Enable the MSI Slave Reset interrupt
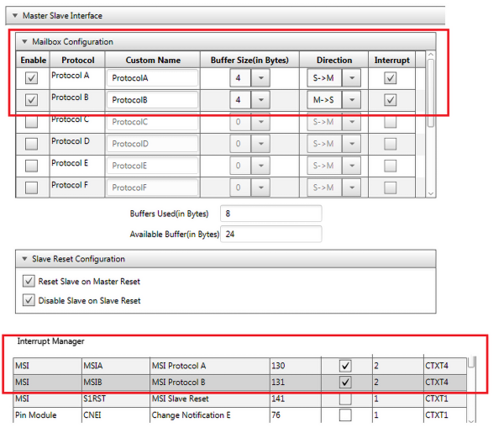The width and height of the screenshot is (504, 433). pos(344,399)
